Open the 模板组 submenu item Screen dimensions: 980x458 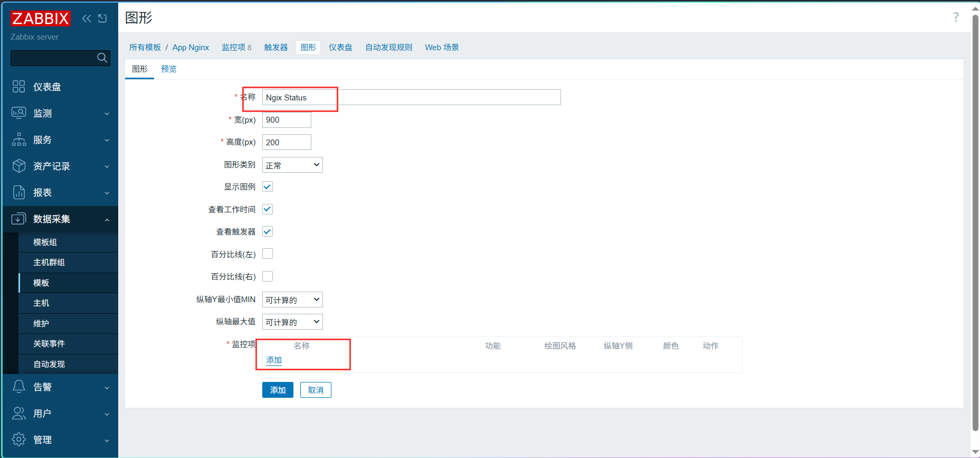pyautogui.click(x=68, y=242)
